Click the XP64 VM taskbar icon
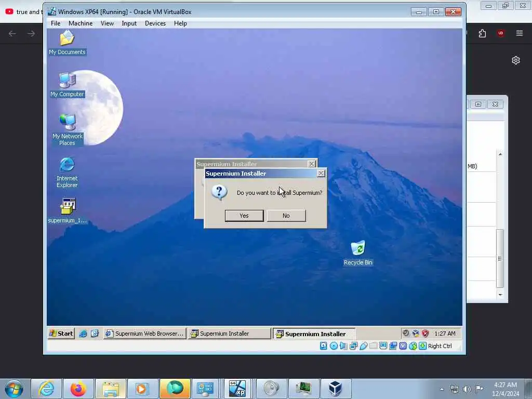This screenshot has width=532, height=399. click(x=237, y=389)
